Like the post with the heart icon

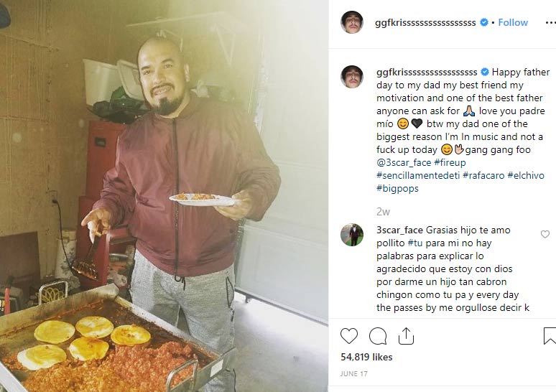pos(349,336)
